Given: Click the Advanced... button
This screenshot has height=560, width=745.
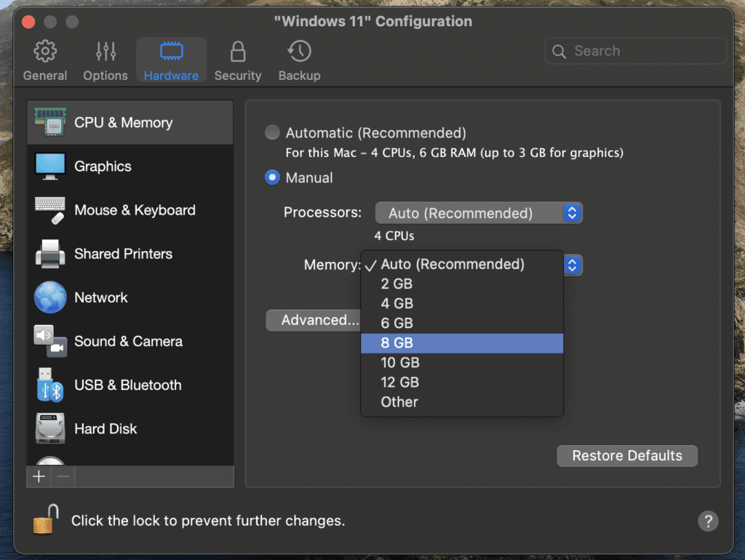Looking at the screenshot, I should [314, 320].
